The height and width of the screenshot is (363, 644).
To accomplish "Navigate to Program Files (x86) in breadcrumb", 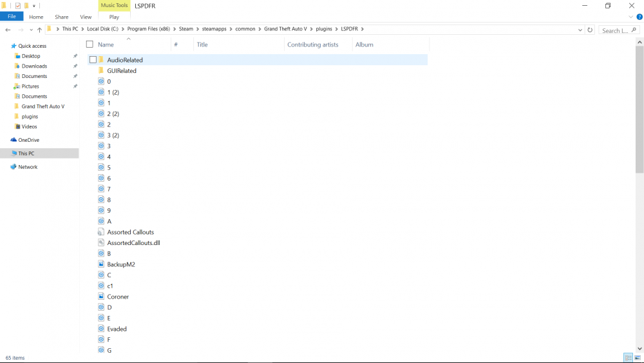I will click(148, 29).
